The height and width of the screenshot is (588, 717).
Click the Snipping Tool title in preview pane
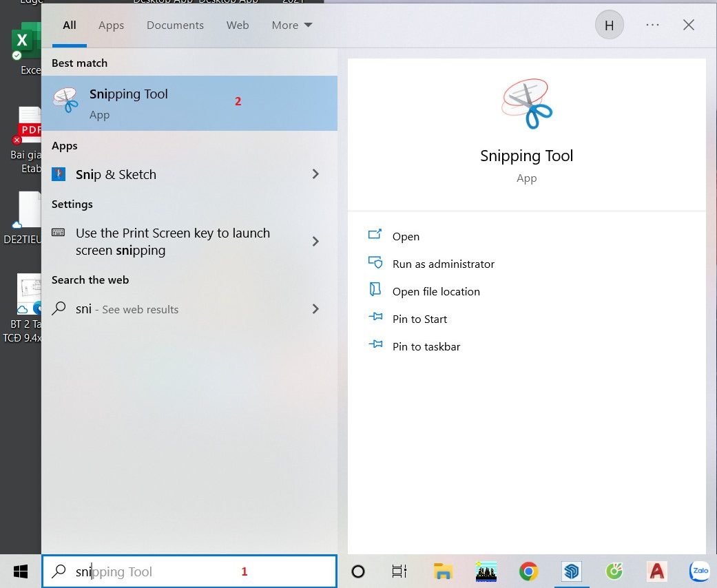pyautogui.click(x=527, y=156)
